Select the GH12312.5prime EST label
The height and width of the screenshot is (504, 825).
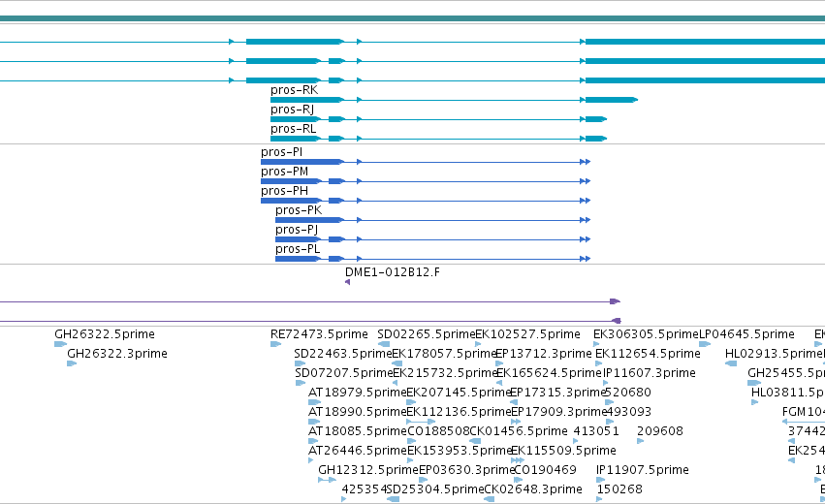point(368,470)
